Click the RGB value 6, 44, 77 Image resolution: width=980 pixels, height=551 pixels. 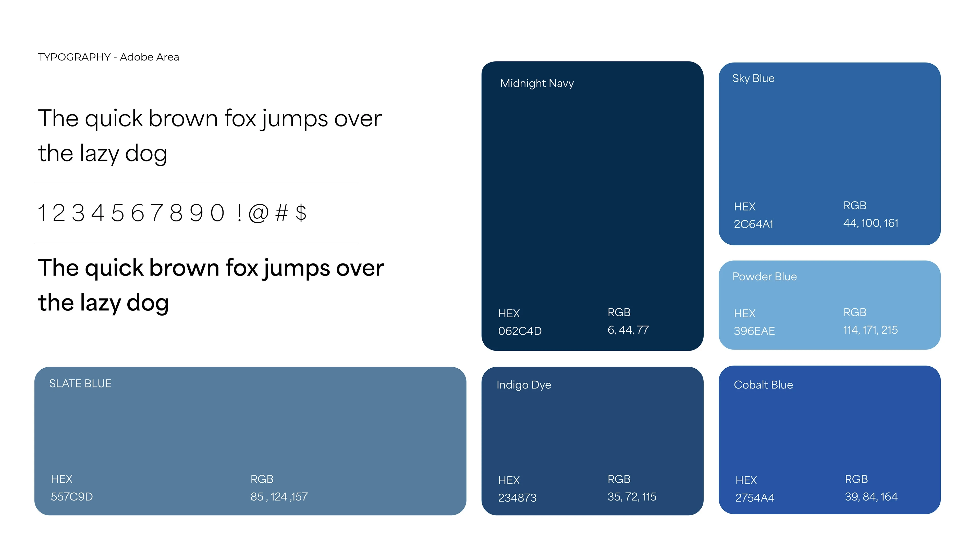coord(628,330)
